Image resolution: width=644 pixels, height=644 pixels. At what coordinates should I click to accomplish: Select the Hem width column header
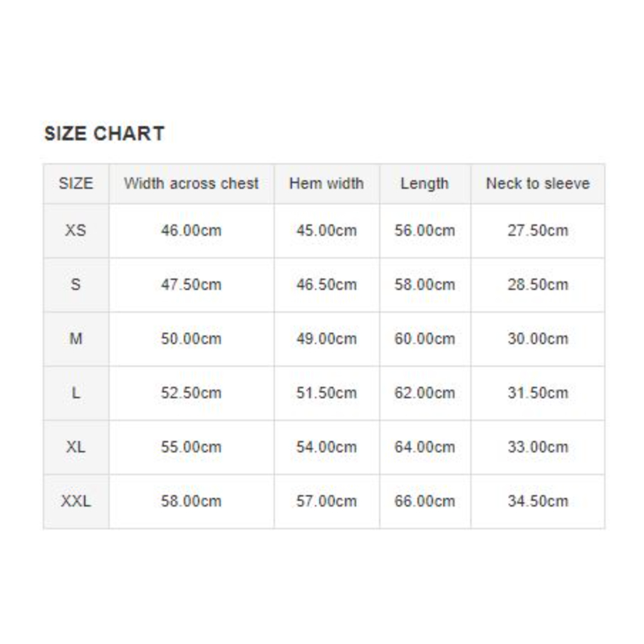(x=326, y=184)
